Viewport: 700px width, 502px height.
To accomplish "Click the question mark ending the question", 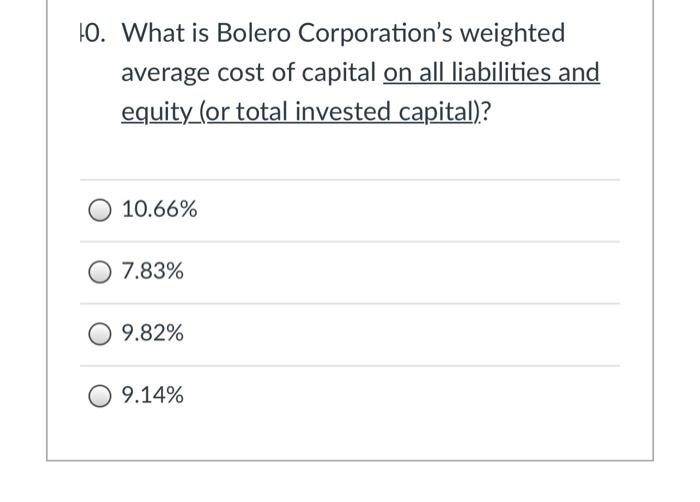I will point(486,112).
